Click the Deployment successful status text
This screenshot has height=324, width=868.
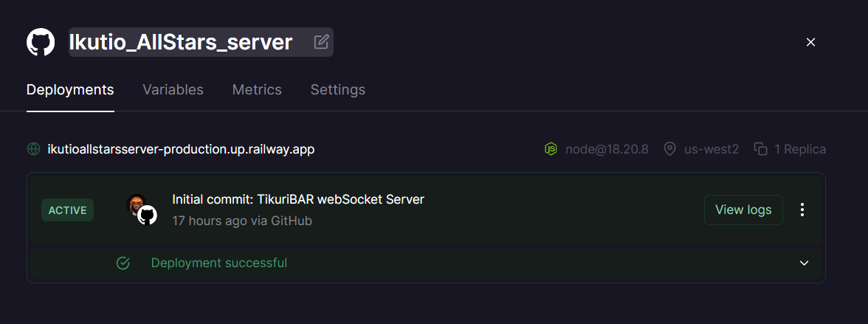tap(219, 263)
